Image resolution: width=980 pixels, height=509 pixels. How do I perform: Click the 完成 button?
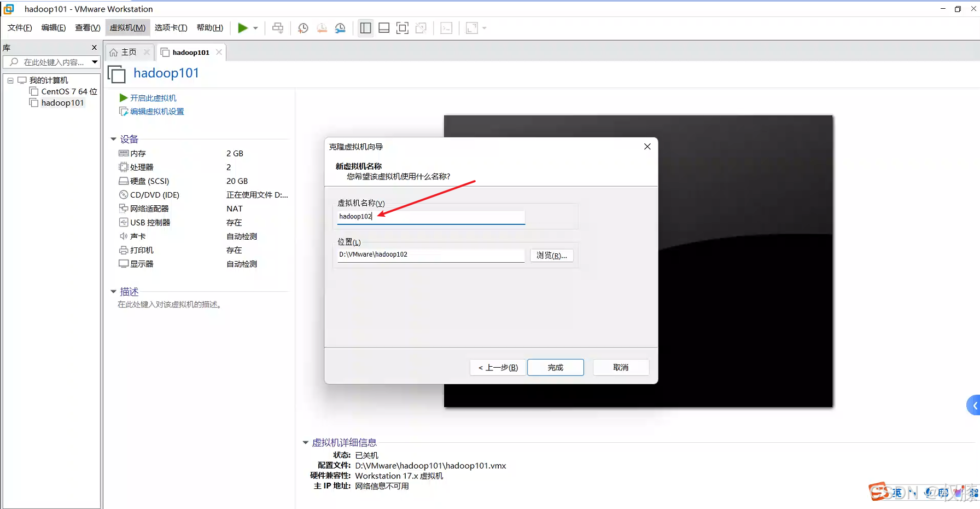pyautogui.click(x=556, y=367)
